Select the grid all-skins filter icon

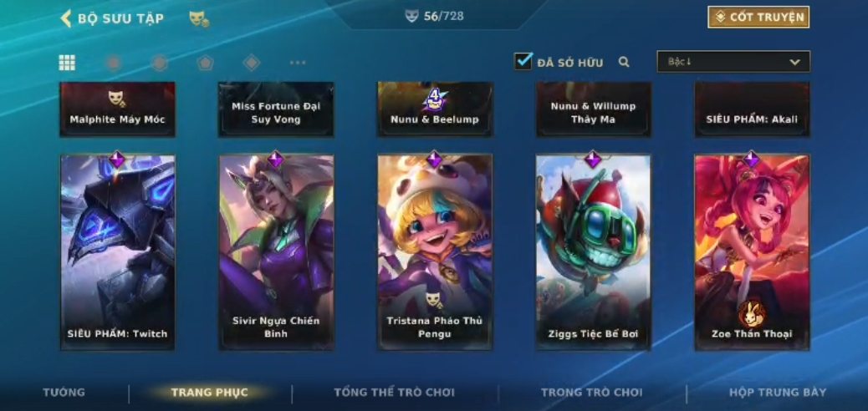67,63
